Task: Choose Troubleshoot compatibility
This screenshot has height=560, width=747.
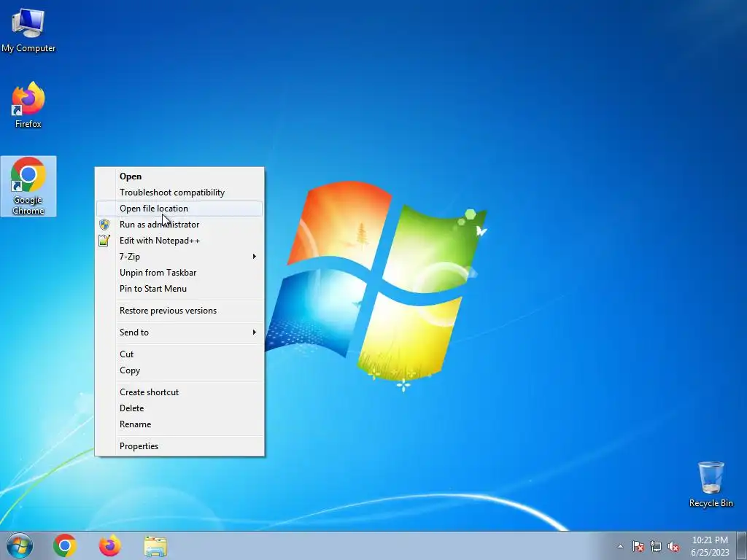Action: point(179,192)
